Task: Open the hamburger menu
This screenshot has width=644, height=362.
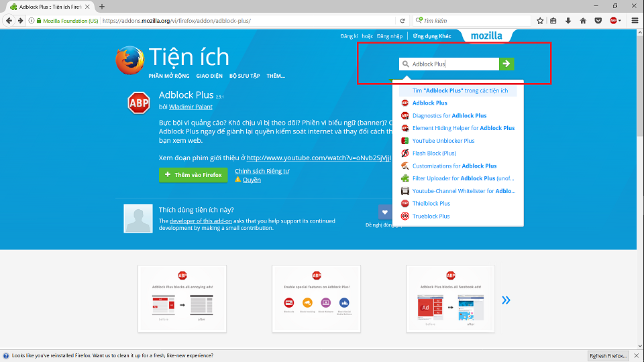Action: pyautogui.click(x=635, y=21)
